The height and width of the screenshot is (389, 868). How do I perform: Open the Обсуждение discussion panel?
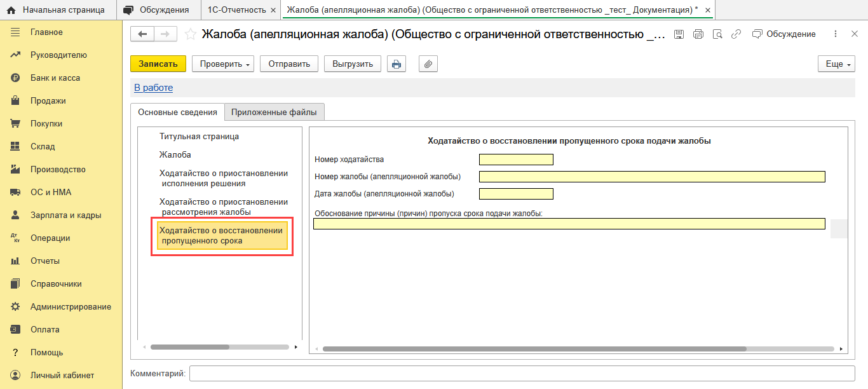[x=783, y=34]
